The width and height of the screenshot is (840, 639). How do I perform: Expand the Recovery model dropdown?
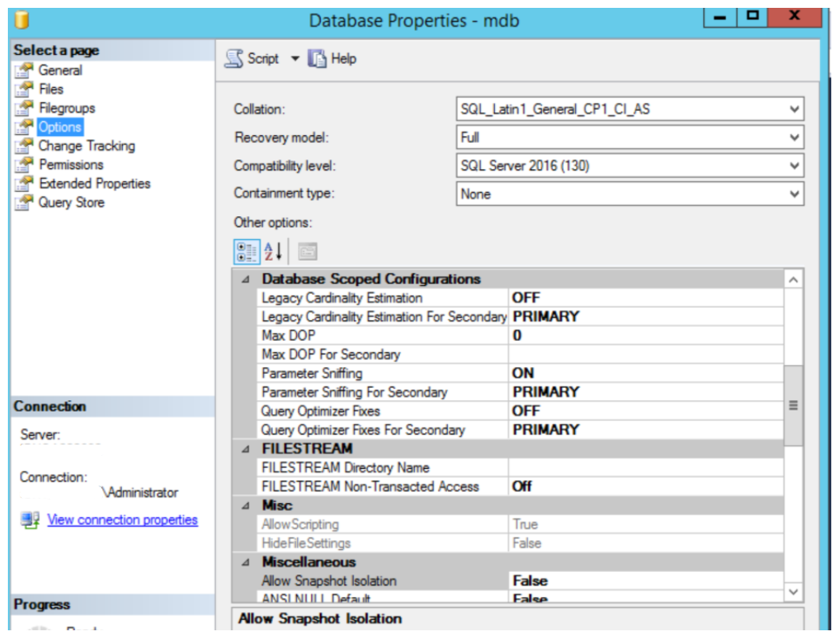(x=794, y=137)
